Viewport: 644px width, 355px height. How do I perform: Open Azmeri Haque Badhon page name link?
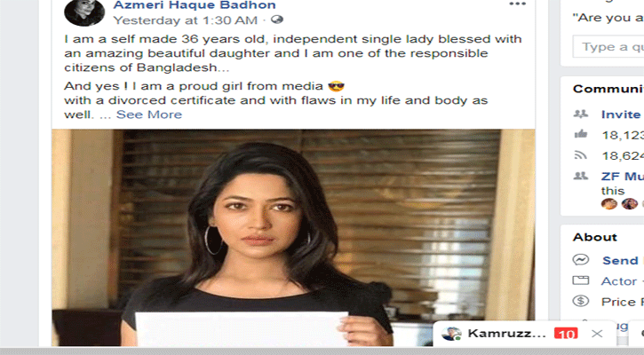pyautogui.click(x=195, y=5)
